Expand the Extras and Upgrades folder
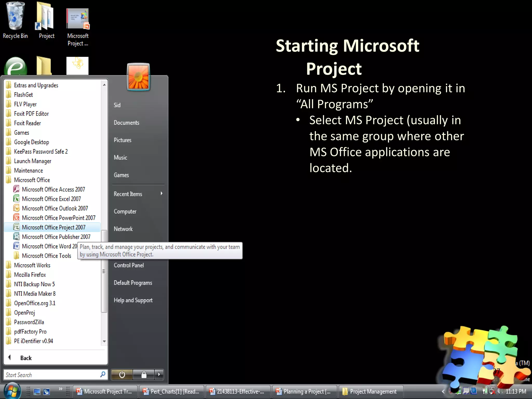 tap(32, 85)
